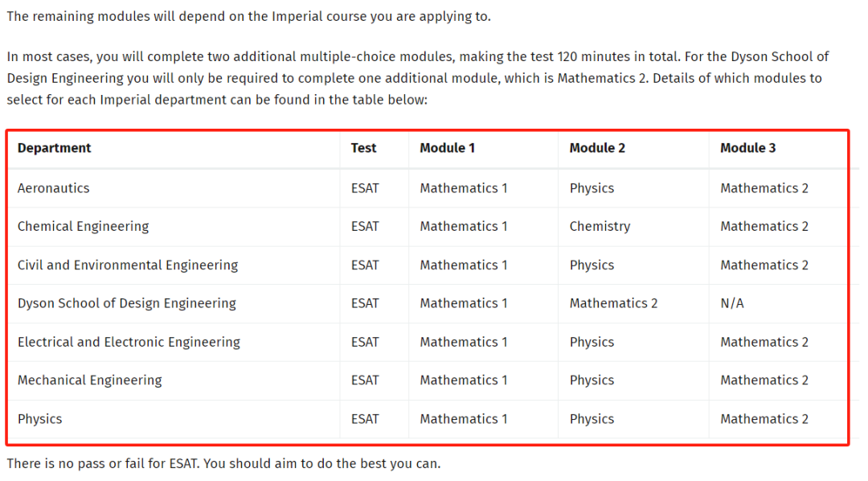Click the Chemistry module cell
The height and width of the screenshot is (481, 868).
[600, 227]
